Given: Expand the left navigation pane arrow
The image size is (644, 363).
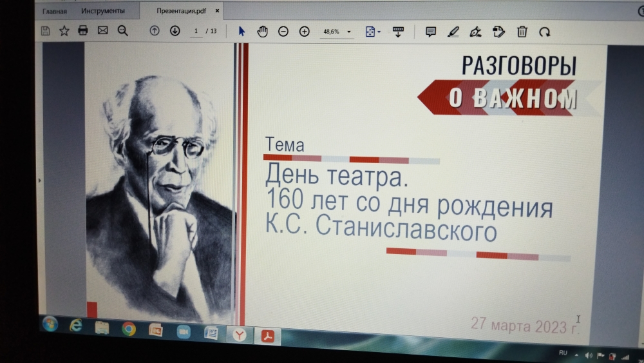Looking at the screenshot, I should click(39, 180).
